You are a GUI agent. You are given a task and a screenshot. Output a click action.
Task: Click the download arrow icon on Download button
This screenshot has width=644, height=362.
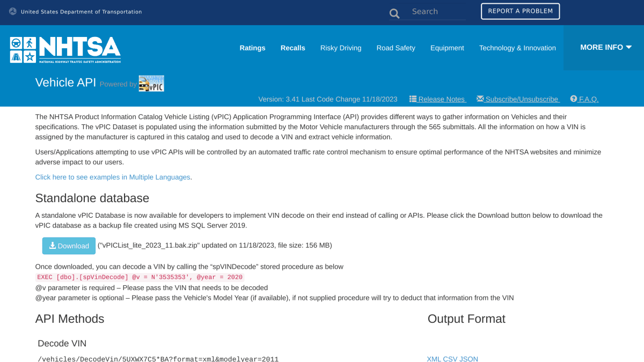pos(53,246)
